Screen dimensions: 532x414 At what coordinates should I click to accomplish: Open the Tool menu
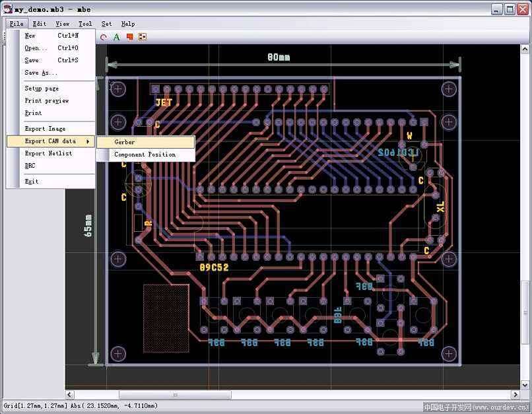[x=84, y=23]
